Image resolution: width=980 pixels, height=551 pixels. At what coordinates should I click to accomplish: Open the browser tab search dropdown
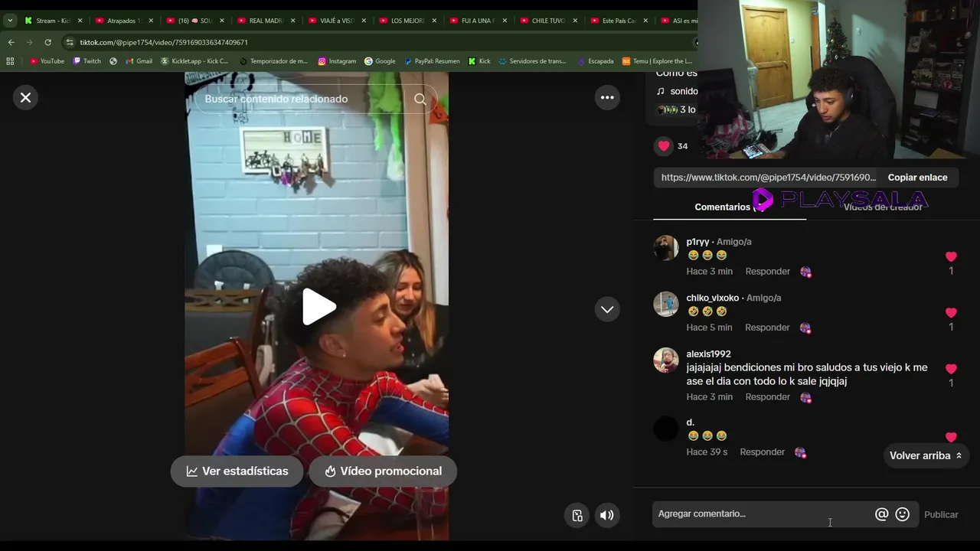pyautogui.click(x=10, y=21)
